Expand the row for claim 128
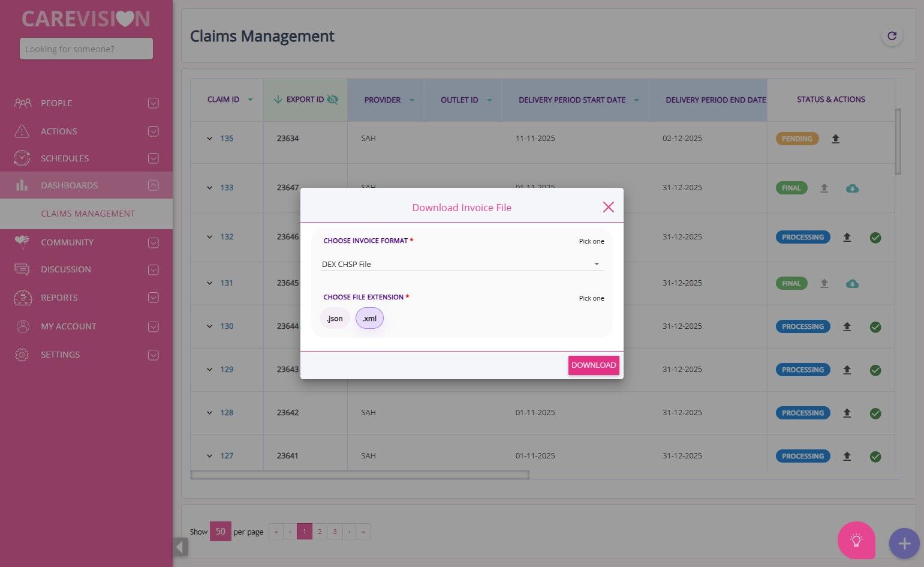The width and height of the screenshot is (924, 567). coord(209,413)
